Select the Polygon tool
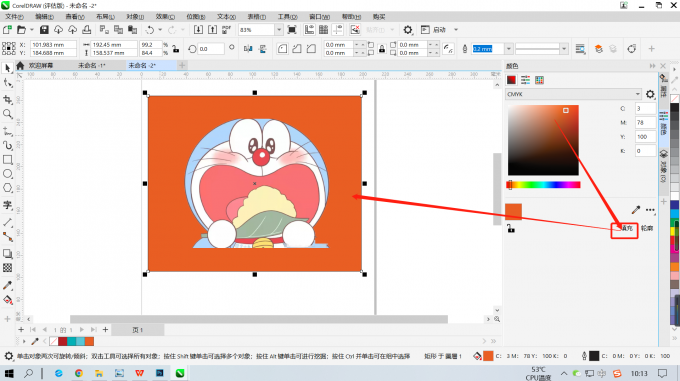 (7, 188)
